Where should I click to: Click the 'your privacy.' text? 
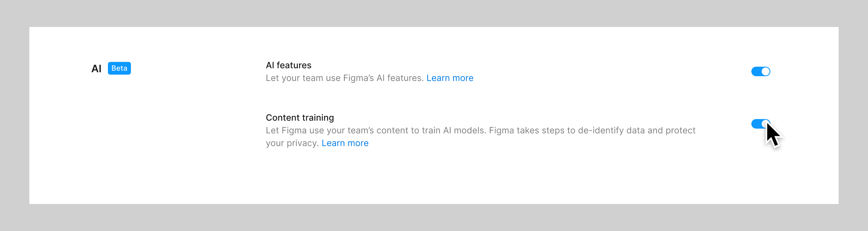tap(292, 143)
